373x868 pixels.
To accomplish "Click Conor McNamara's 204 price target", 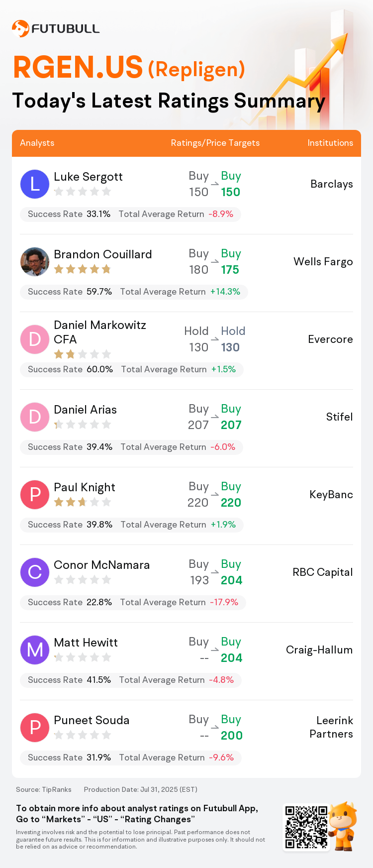I will tap(232, 580).
